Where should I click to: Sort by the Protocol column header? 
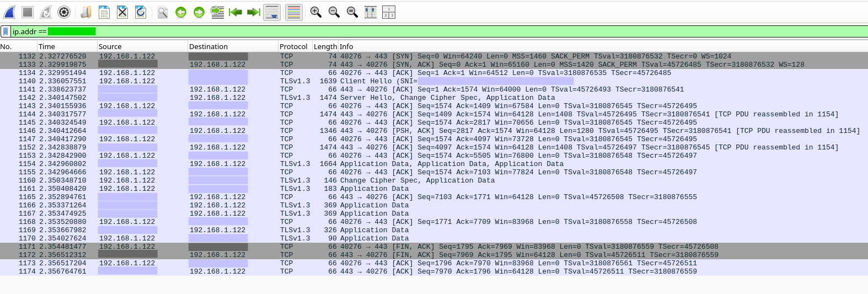pyautogui.click(x=293, y=46)
